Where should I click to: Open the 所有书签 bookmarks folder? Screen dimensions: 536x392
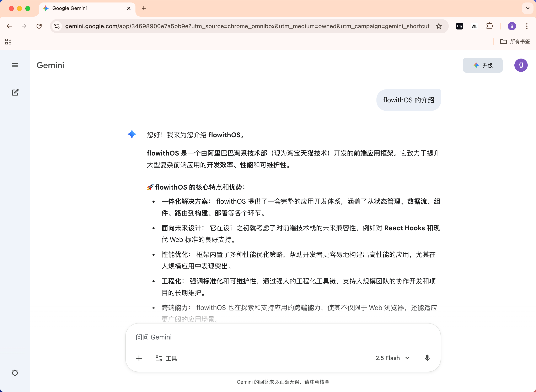pos(515,42)
